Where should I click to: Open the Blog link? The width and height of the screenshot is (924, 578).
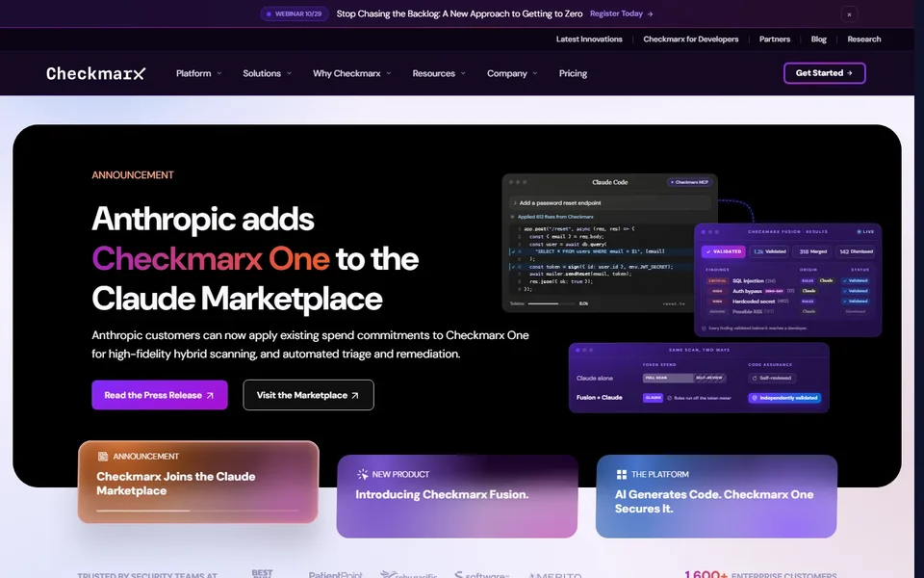tap(818, 39)
